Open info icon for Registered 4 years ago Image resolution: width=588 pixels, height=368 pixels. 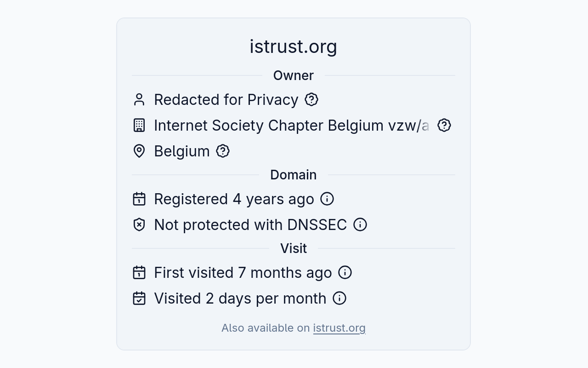(x=327, y=199)
